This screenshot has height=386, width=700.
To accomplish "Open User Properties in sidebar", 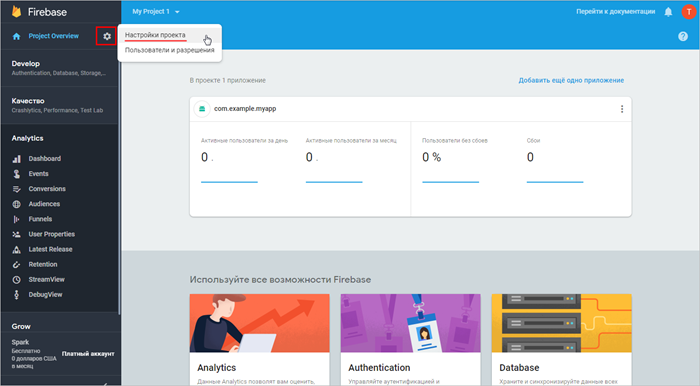I will click(x=52, y=234).
